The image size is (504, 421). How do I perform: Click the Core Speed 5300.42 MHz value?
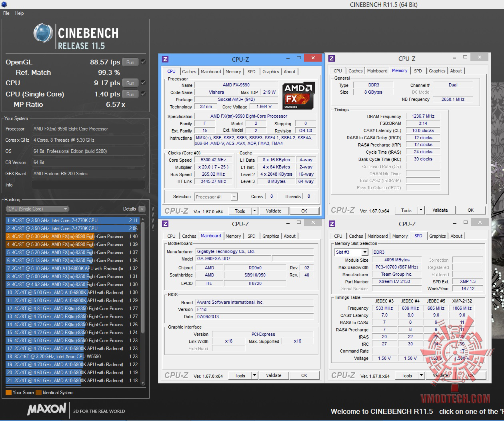[x=214, y=160]
